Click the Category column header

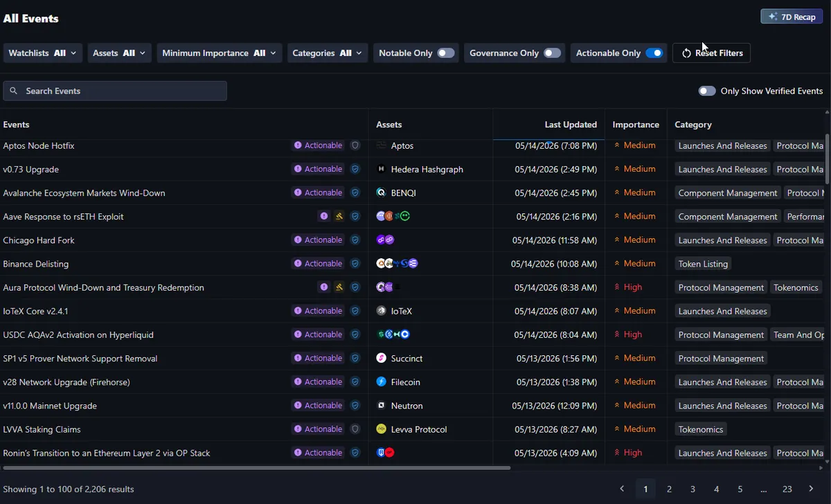pyautogui.click(x=693, y=125)
